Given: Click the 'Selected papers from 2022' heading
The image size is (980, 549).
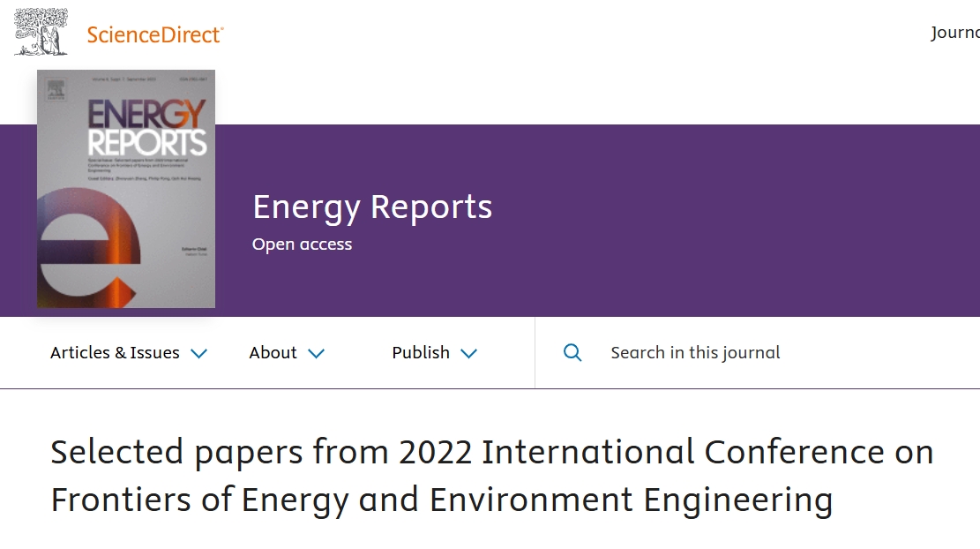Looking at the screenshot, I should [x=491, y=452].
